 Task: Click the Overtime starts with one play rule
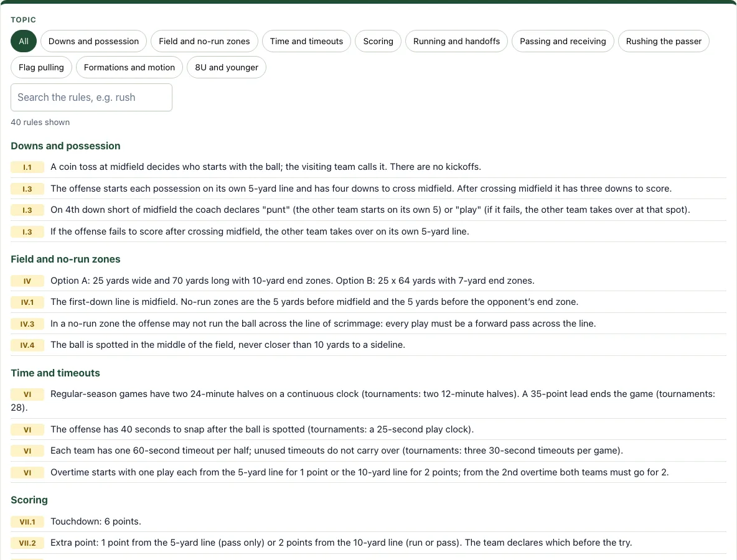(x=360, y=472)
